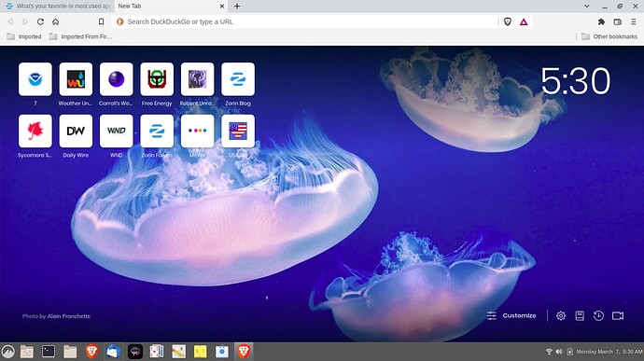Expand the Other bookmarks folder
This screenshot has width=644, height=361.
tap(609, 36)
